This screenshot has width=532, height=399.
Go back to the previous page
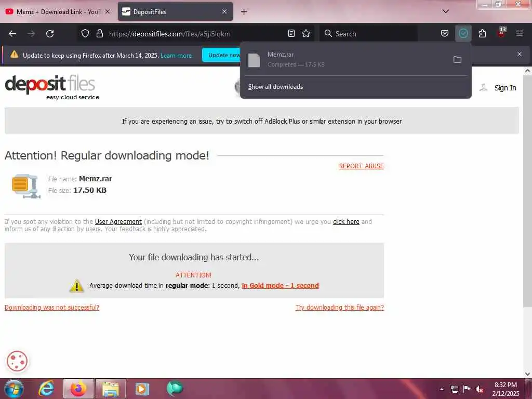tap(12, 34)
